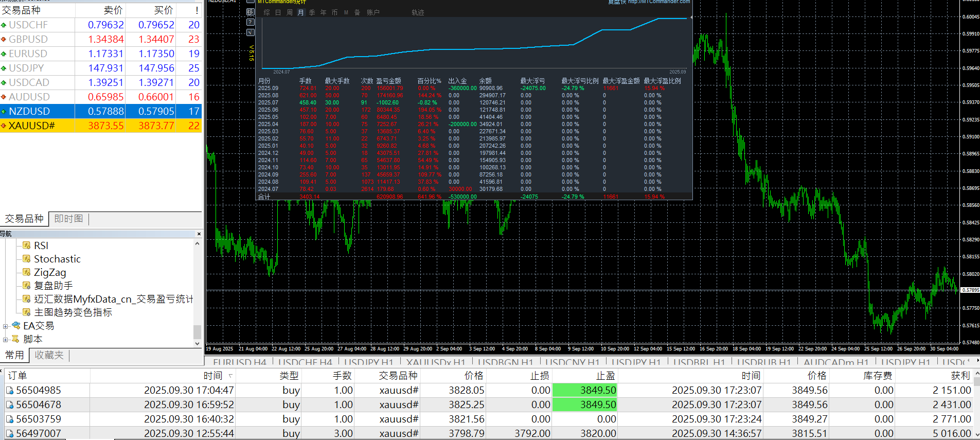
Task: Open the 收藏夹 tab in navigator
Action: 49,355
